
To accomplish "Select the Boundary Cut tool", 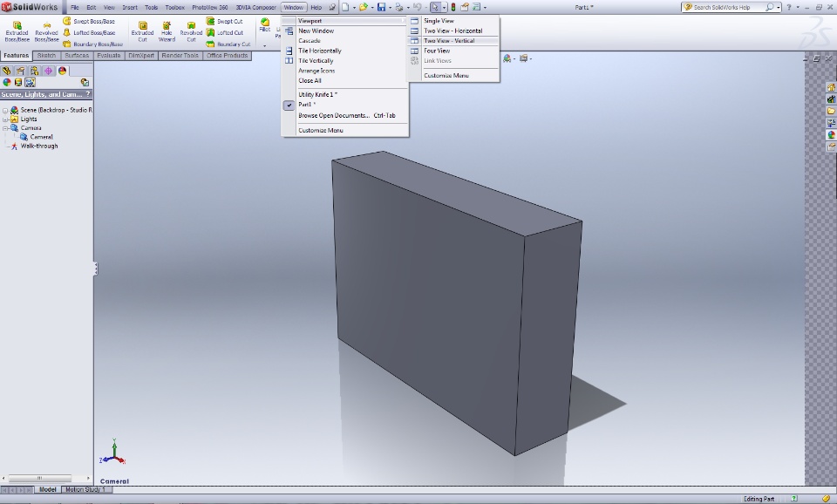I will (x=228, y=44).
